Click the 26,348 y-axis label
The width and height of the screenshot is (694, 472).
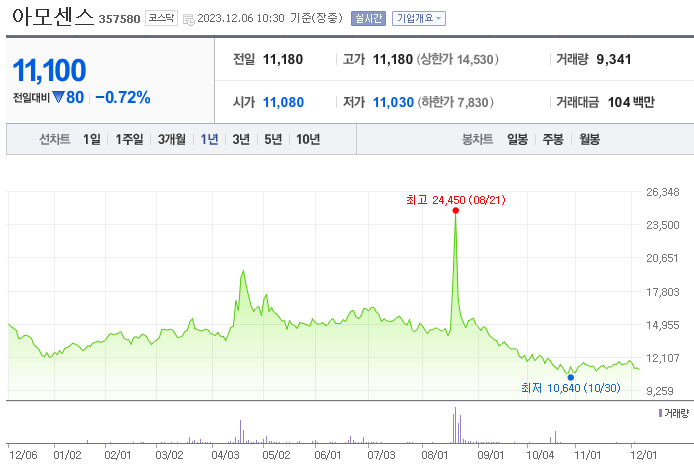point(663,192)
